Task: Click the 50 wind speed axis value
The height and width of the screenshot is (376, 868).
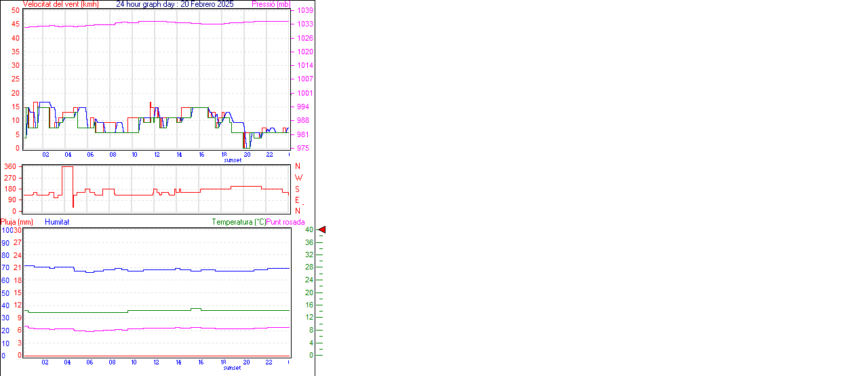Action: point(15,11)
